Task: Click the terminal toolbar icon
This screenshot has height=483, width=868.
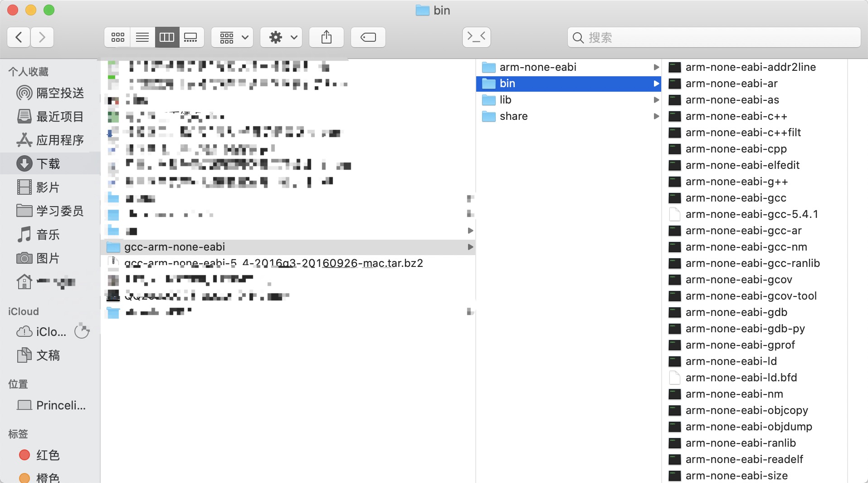Action: click(477, 37)
